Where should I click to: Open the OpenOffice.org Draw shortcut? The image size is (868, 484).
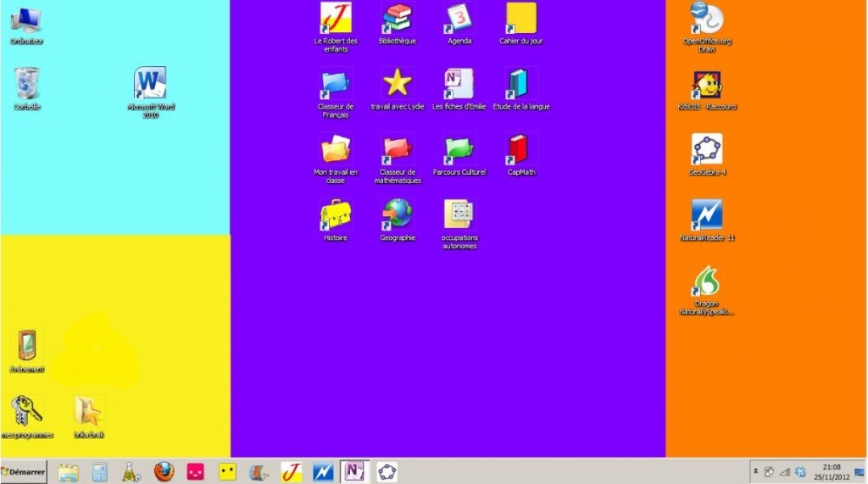(707, 19)
